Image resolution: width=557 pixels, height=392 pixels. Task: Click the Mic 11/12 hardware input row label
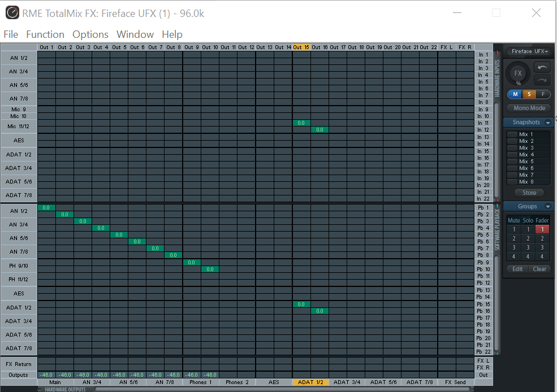pos(19,127)
